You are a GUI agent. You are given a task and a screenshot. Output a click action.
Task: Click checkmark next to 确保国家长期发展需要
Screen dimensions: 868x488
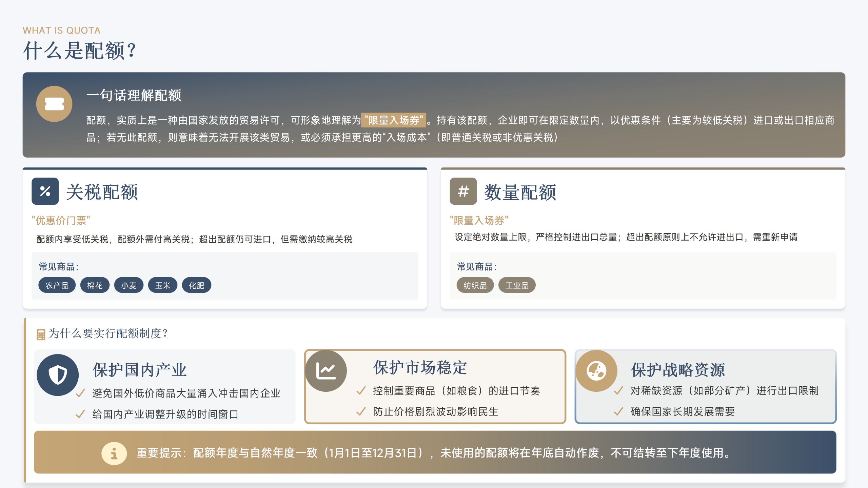point(618,411)
